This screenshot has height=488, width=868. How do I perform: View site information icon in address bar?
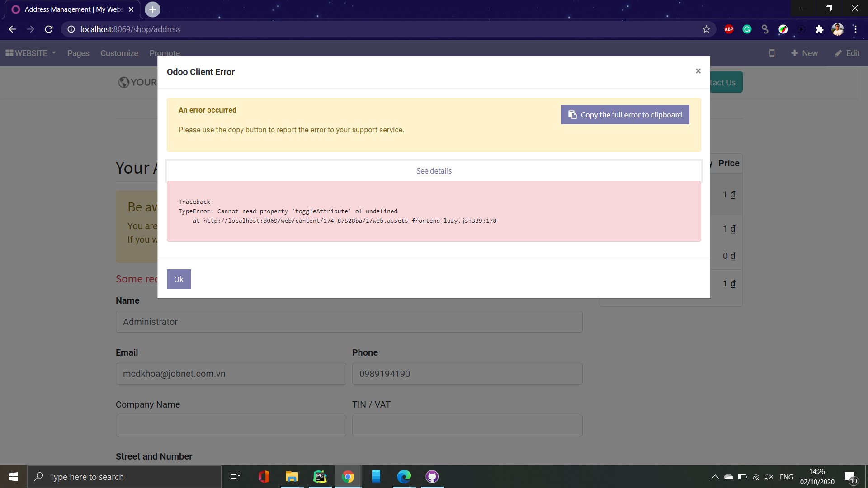(x=71, y=29)
